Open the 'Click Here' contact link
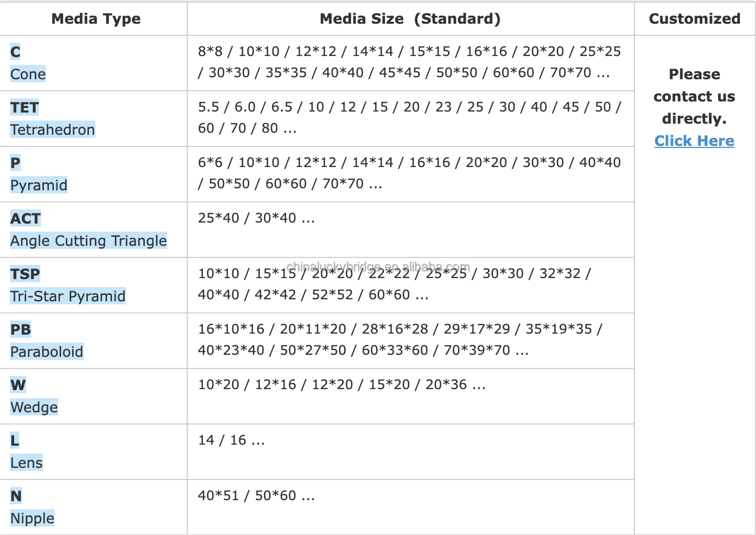756x535 pixels. [694, 141]
